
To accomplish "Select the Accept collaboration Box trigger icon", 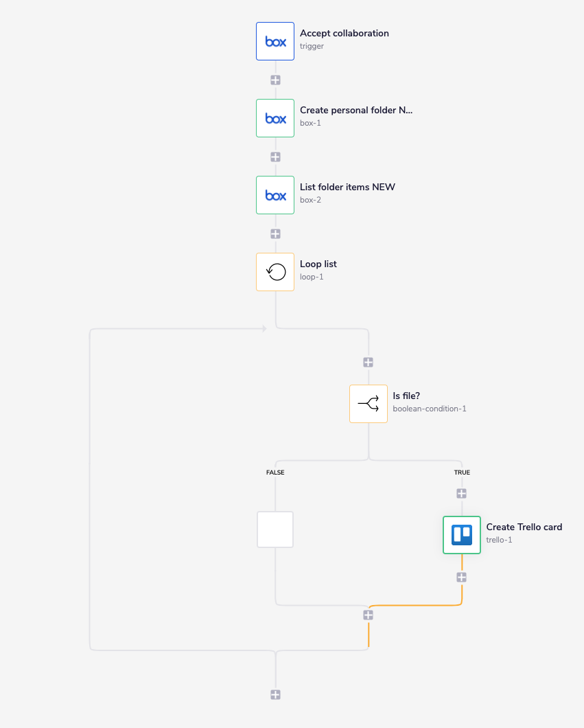I will 275,41.
